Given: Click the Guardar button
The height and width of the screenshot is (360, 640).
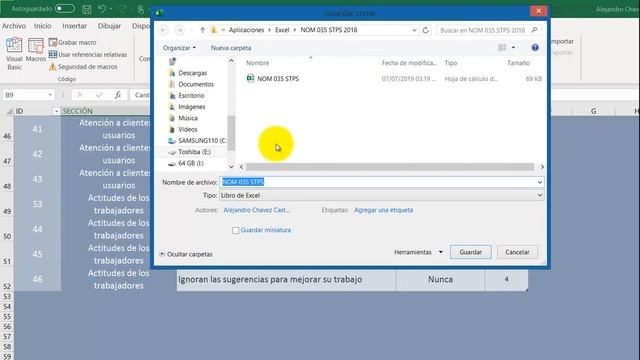Looking at the screenshot, I should [471, 252].
